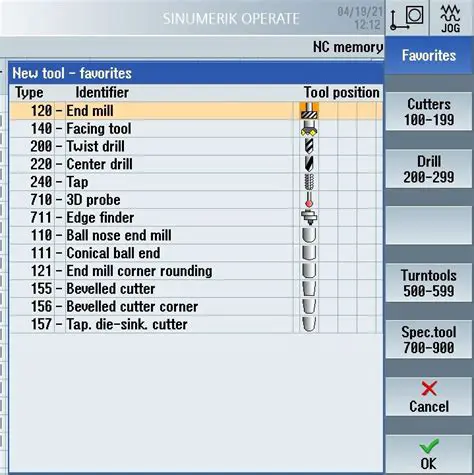
Task: Open the Turntools 500-599 list
Action: [x=429, y=283]
